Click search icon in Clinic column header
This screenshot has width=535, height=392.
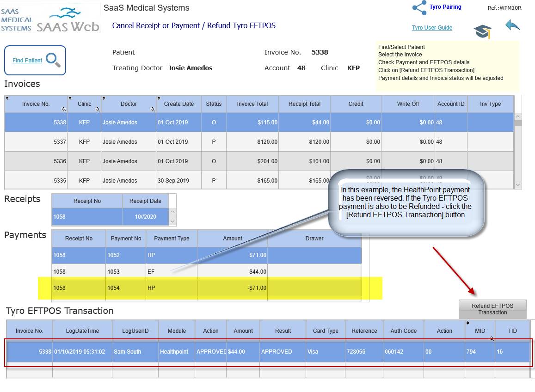point(98,109)
